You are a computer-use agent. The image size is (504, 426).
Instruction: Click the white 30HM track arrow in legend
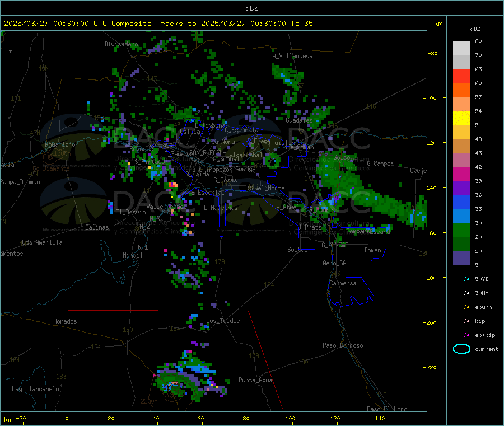(x=461, y=293)
